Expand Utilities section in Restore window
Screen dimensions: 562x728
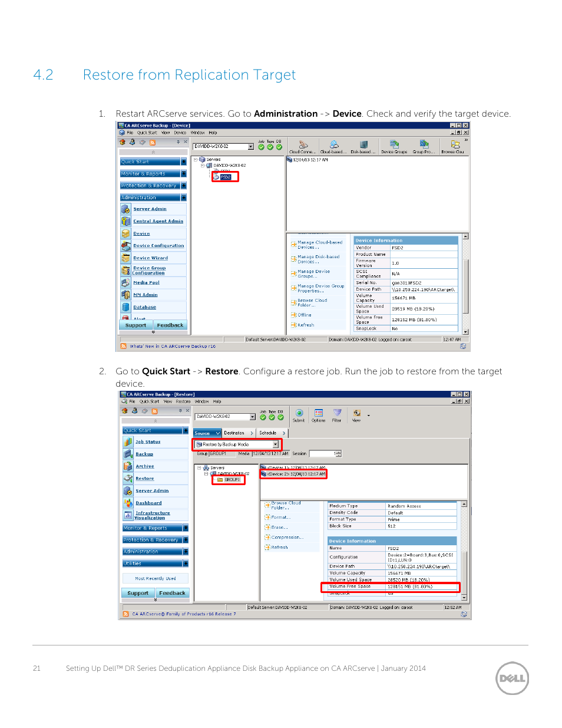[186, 564]
